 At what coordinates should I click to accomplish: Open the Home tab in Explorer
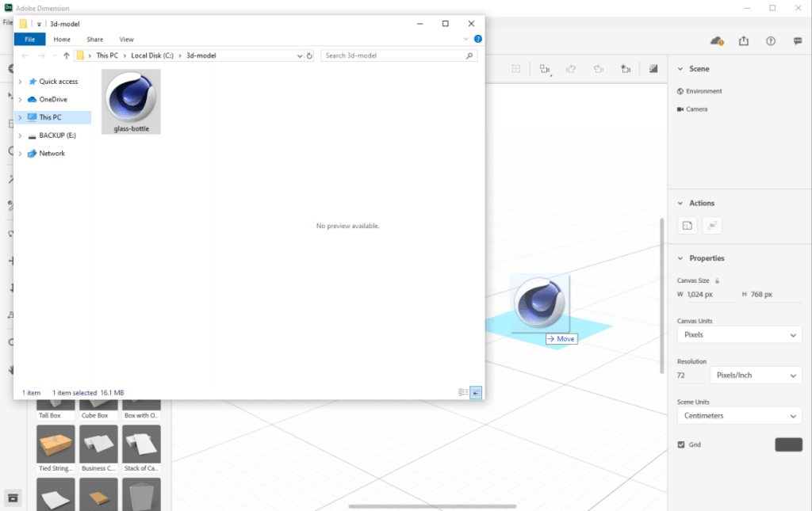click(62, 39)
